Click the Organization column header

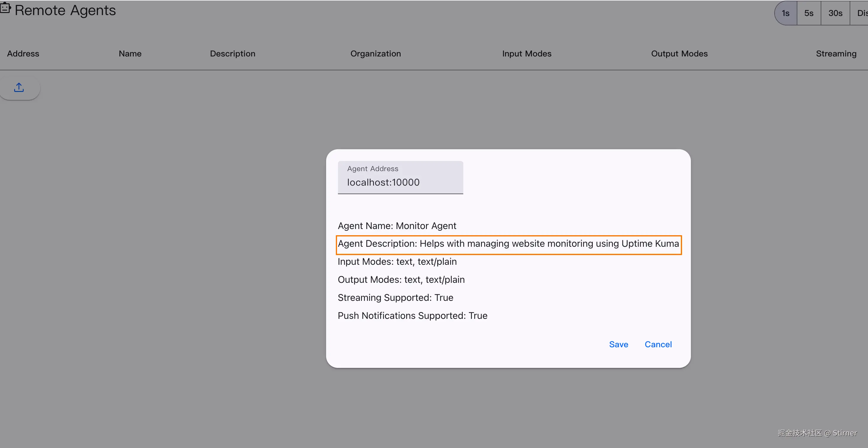376,53
